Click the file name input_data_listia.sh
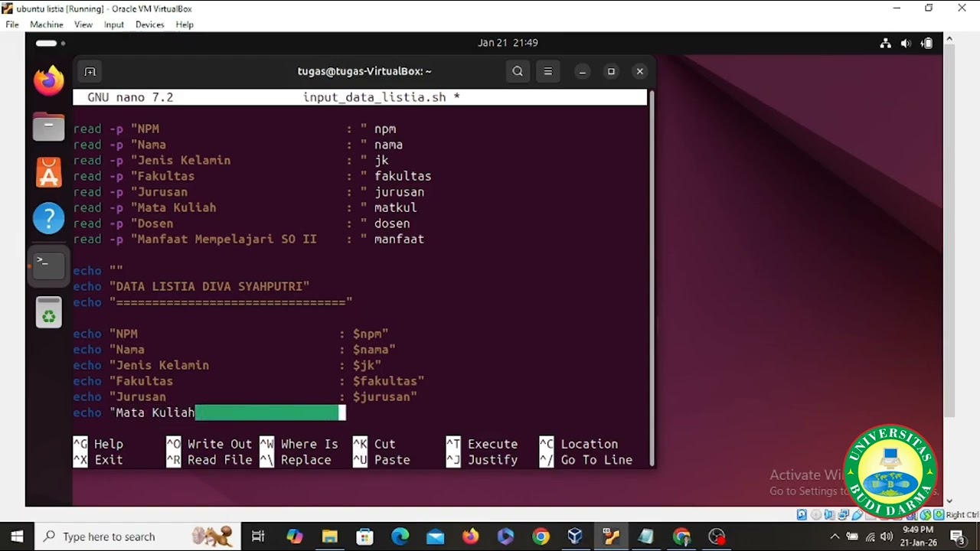The image size is (980, 551). [374, 97]
